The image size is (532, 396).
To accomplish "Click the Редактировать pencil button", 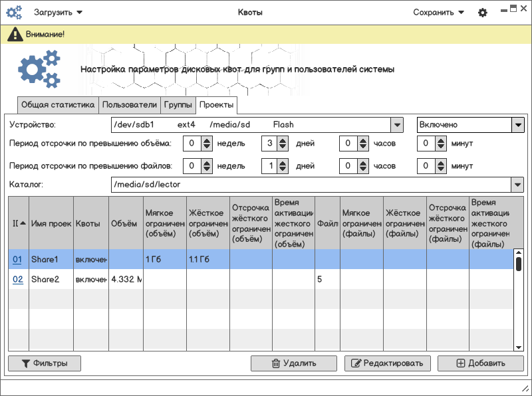I will tap(387, 363).
